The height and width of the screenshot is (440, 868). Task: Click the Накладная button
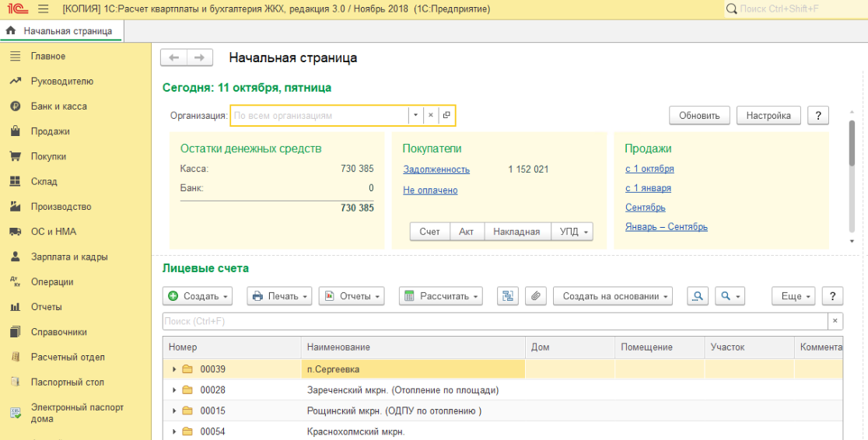click(517, 232)
